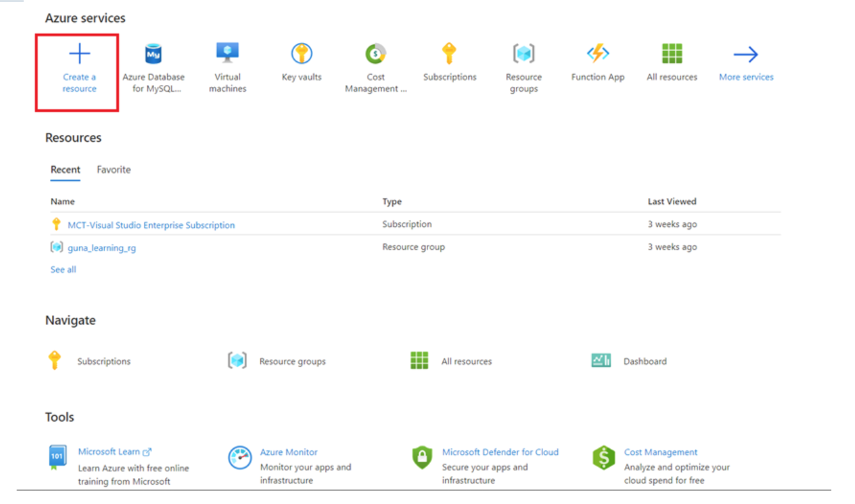Click '3 weeks ago' in the Subscription row
This screenshot has width=855, height=504.
pos(672,224)
